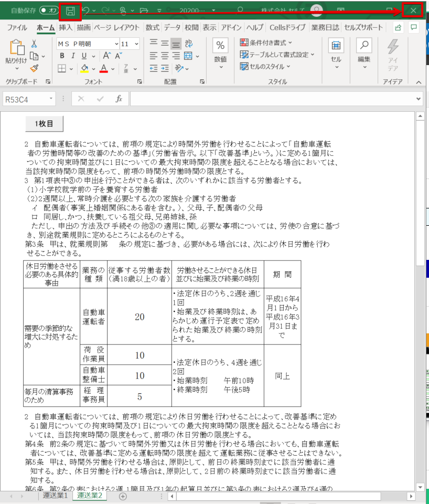
Task: Open the Name Box dropdown arrow
Action: 51,99
